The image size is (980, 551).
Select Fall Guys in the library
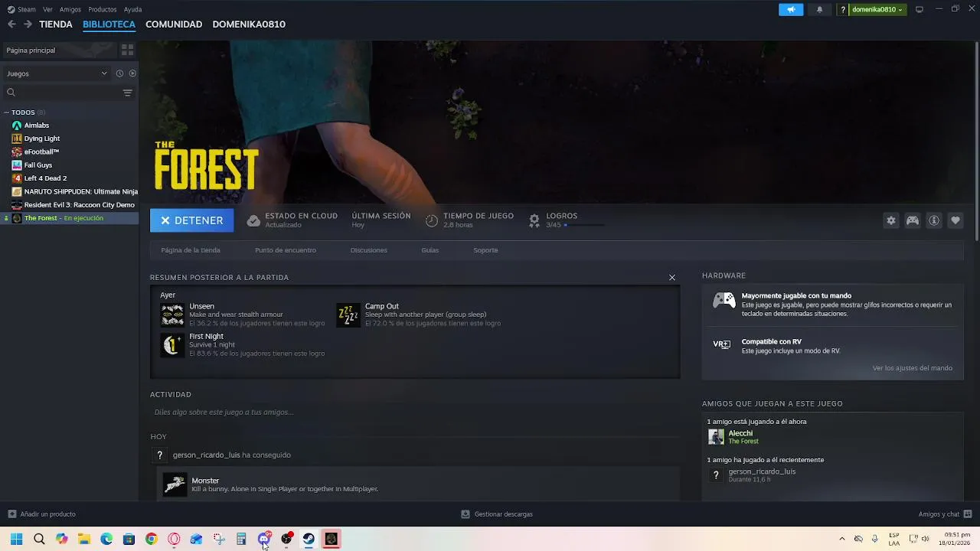tap(69, 165)
